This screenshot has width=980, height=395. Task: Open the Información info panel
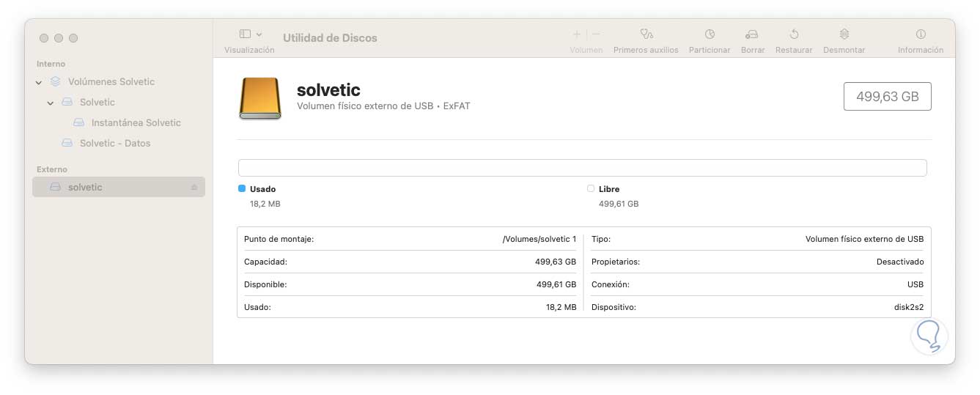click(x=921, y=34)
